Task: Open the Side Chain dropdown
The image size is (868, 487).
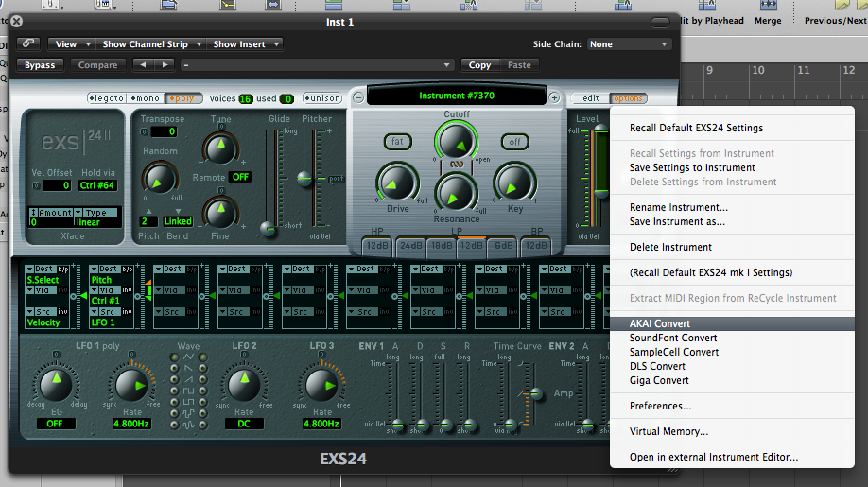Action: pyautogui.click(x=628, y=43)
